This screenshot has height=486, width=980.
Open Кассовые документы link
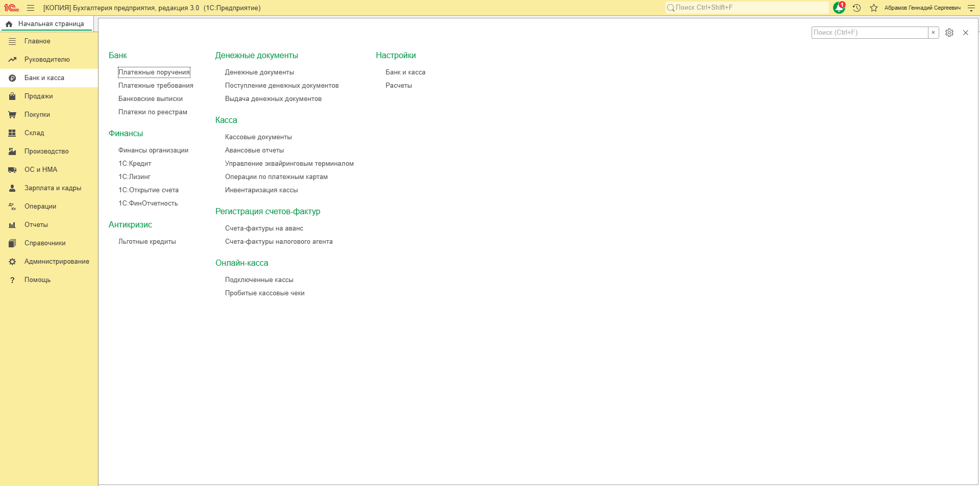258,137
